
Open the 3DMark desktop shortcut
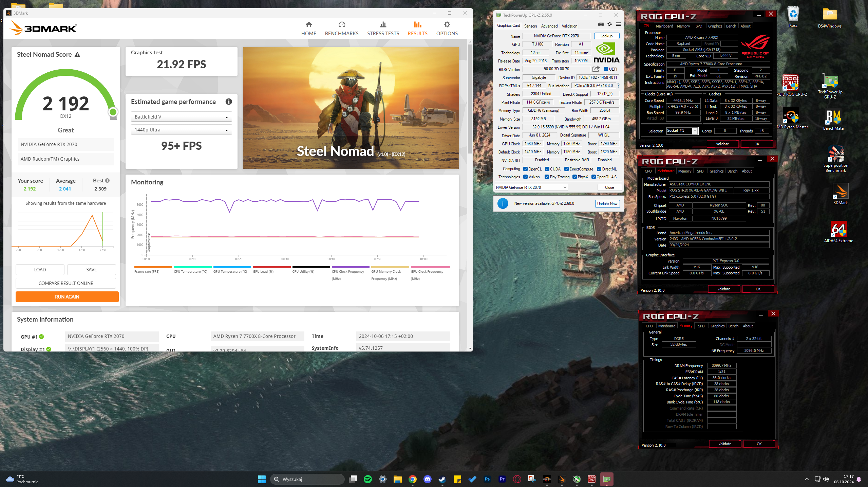(841, 194)
